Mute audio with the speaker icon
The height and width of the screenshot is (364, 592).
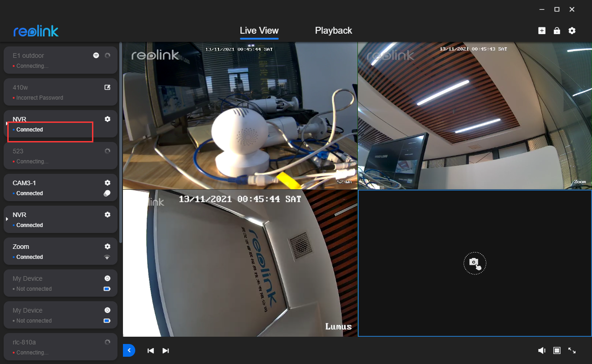click(x=542, y=350)
